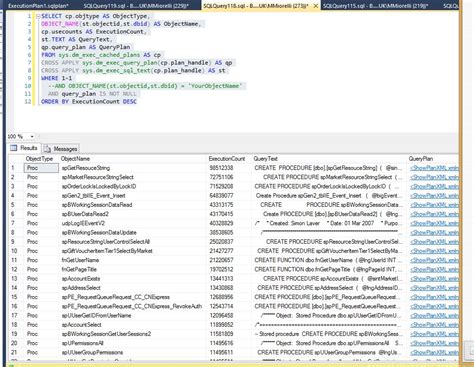Click the 'FROM sys.dm_exec_cached_plans AS cp' line
This screenshot has width=474, height=367.
tap(101, 55)
